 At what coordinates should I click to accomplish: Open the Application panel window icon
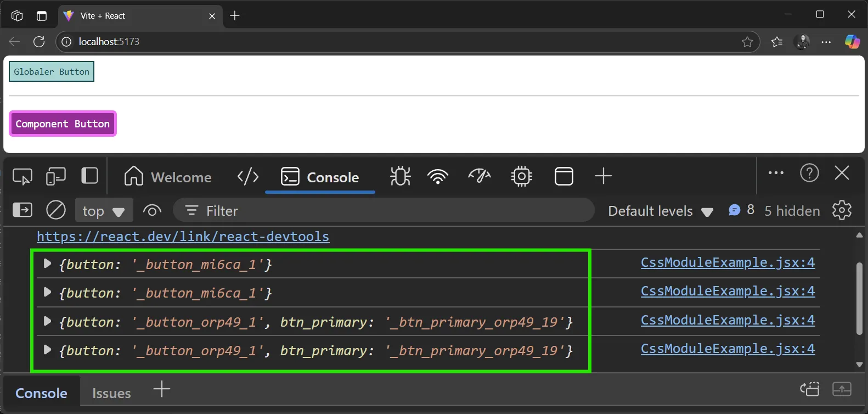tap(564, 176)
